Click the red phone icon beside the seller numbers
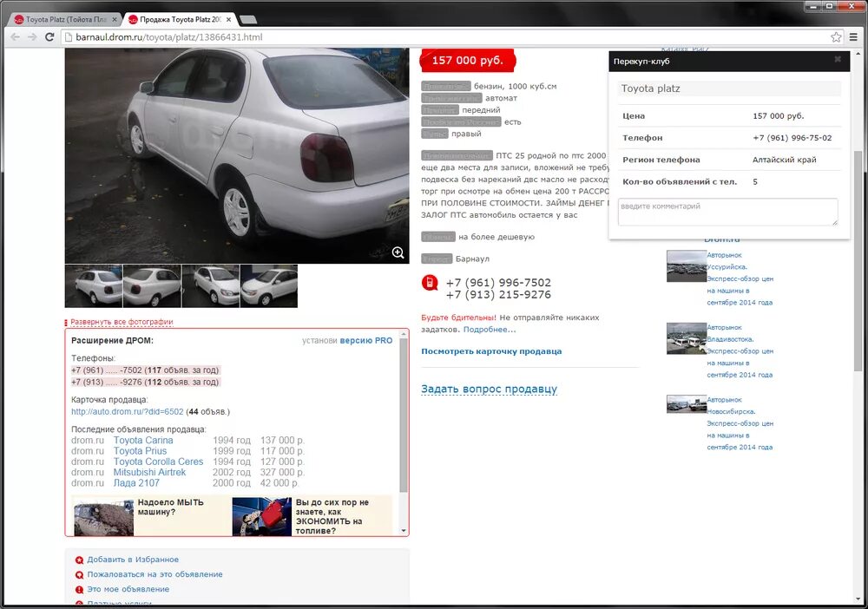Screen dimensions: 868x609 pyautogui.click(x=430, y=283)
